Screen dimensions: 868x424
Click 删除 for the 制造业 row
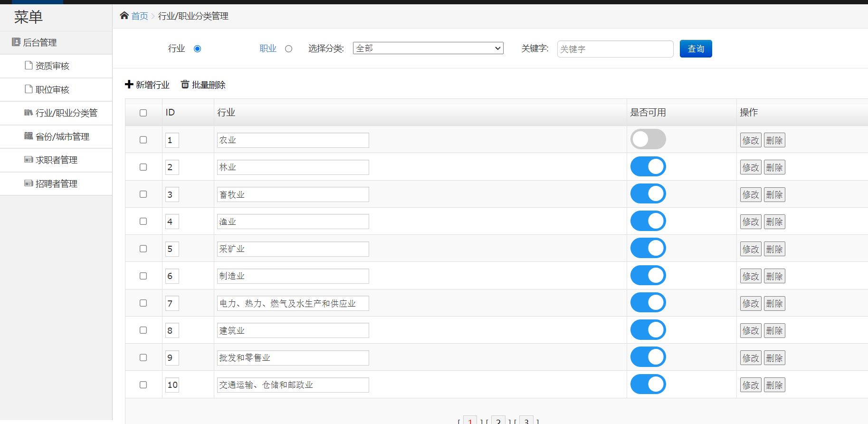pyautogui.click(x=774, y=276)
